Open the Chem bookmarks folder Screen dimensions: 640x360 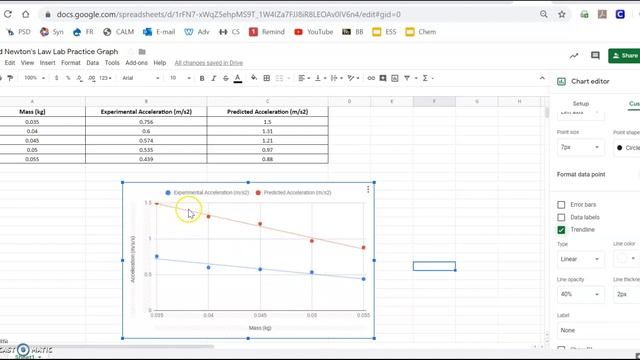point(420,32)
